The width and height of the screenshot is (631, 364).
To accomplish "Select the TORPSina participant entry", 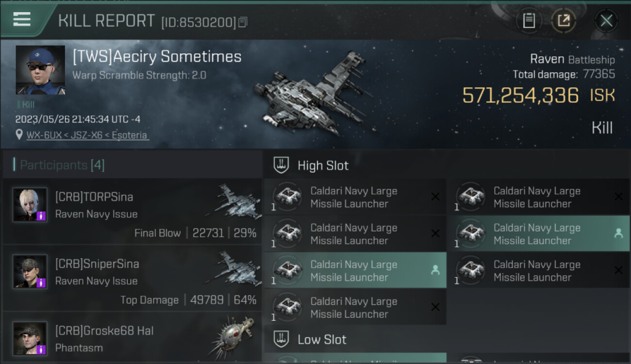I will point(132,211).
